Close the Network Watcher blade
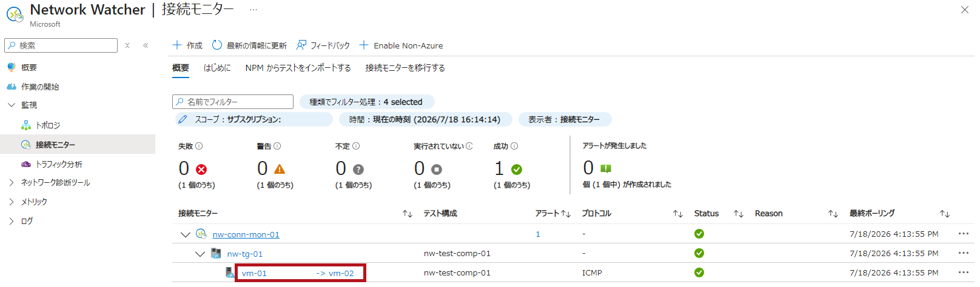This screenshot has width=980, height=287. point(965,10)
